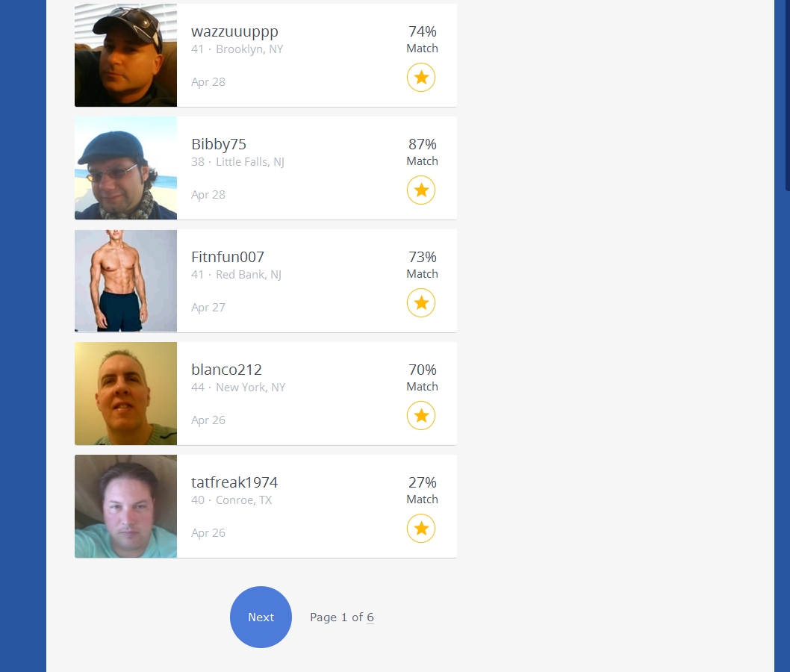Toggle favorite star for tatfreak1974
The image size is (790, 672).
click(x=420, y=529)
